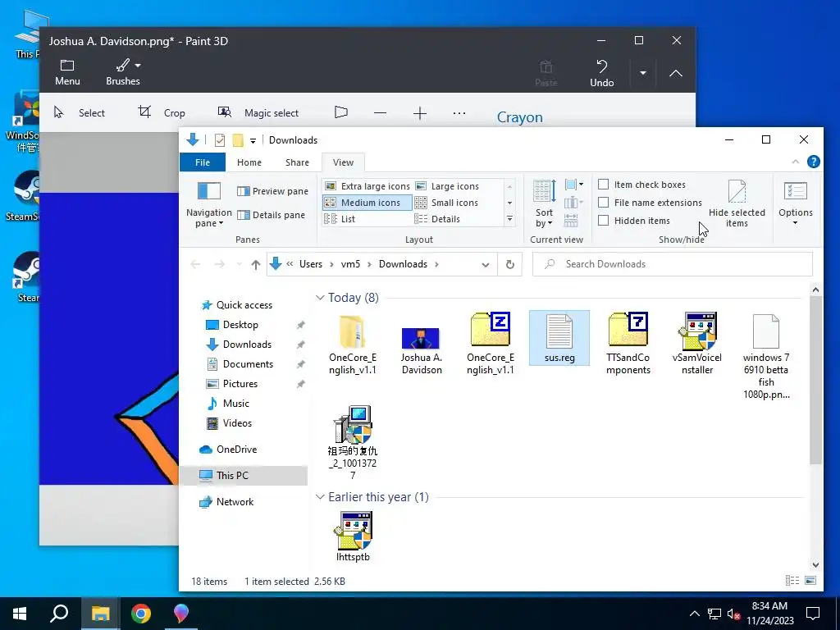Click the file list vertical scrollbar
The width and height of the screenshot is (840, 630).
[815, 380]
